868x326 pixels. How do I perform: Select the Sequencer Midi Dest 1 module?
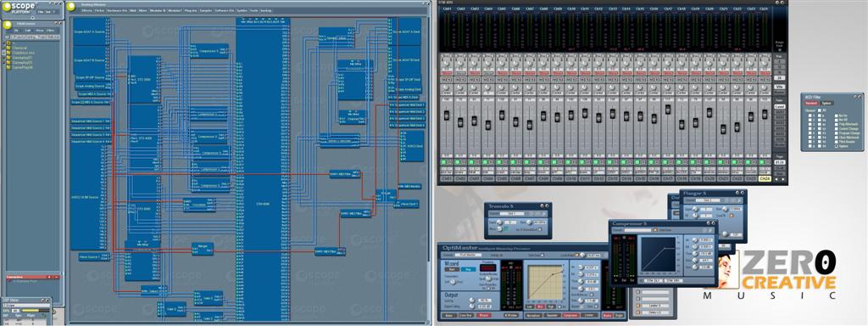408,104
